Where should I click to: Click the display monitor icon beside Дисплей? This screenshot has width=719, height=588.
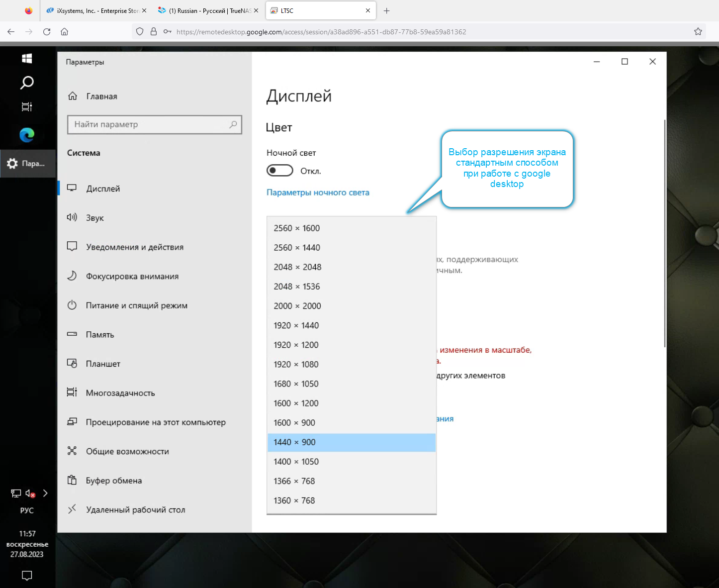(x=72, y=188)
